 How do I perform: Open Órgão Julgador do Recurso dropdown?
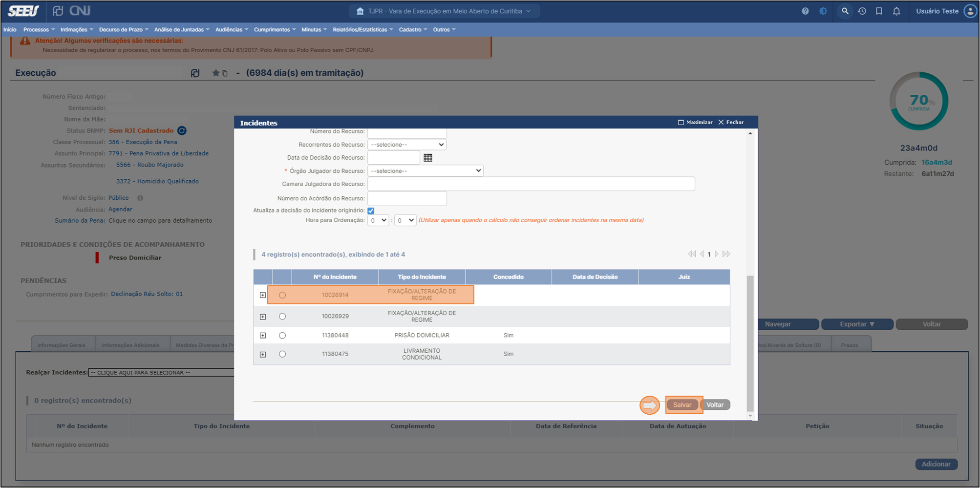[x=426, y=171]
